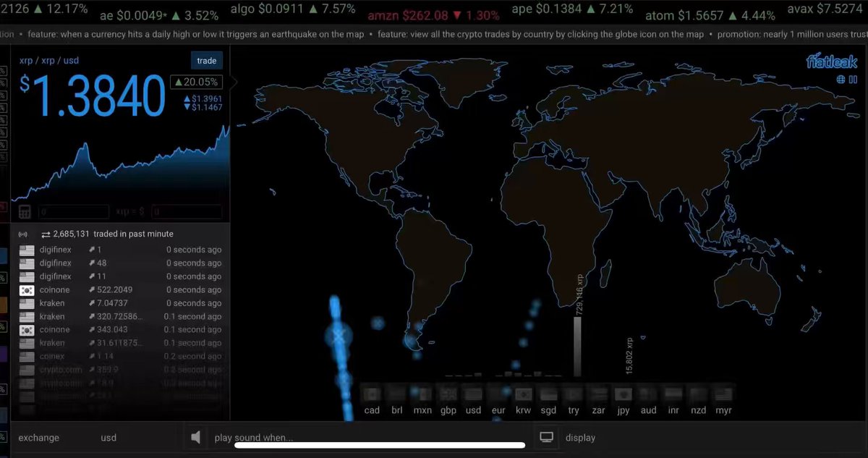Viewport: 868px width, 458px height.
Task: Click the daily low $1.1467 value
Action: [x=203, y=107]
